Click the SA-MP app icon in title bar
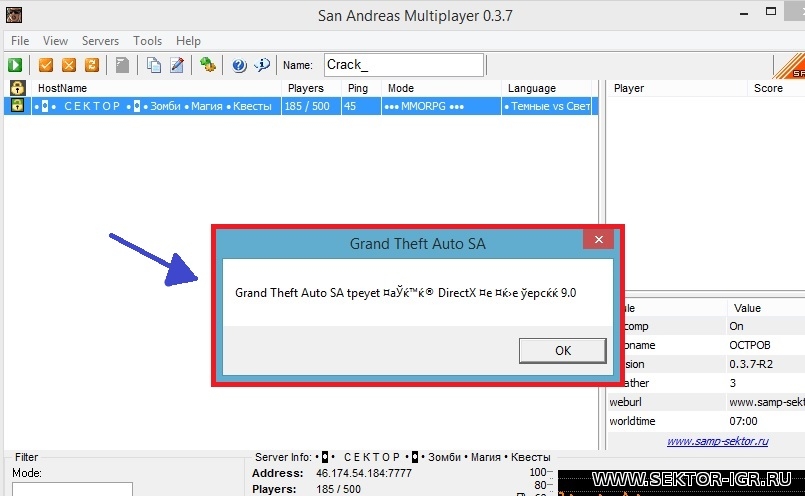 pyautogui.click(x=14, y=14)
